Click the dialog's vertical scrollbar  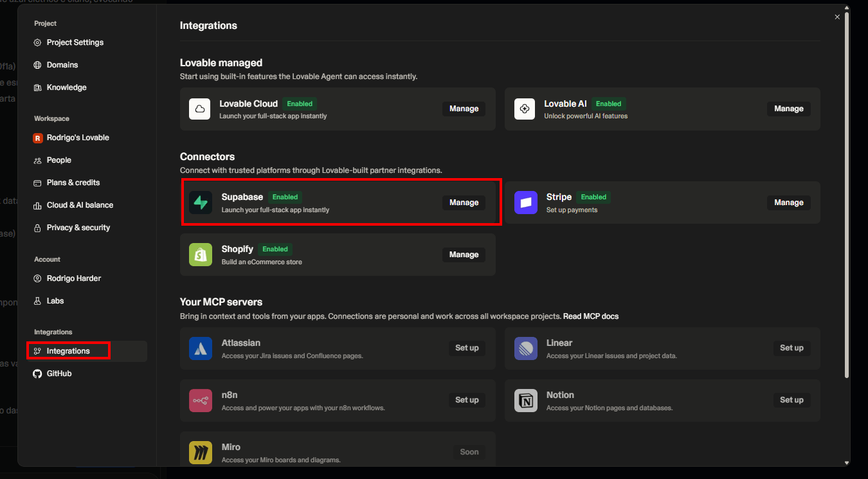847,196
